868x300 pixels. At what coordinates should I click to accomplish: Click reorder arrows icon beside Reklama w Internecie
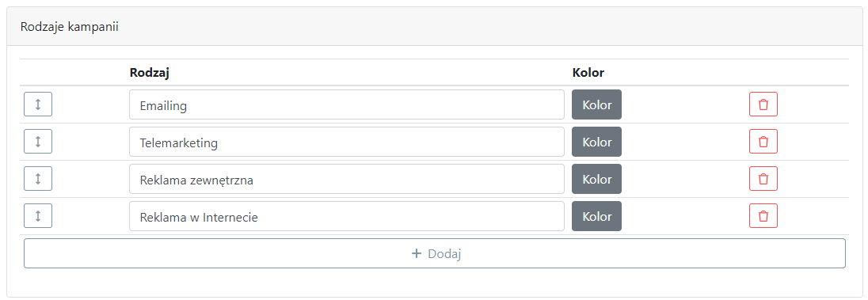(x=38, y=216)
